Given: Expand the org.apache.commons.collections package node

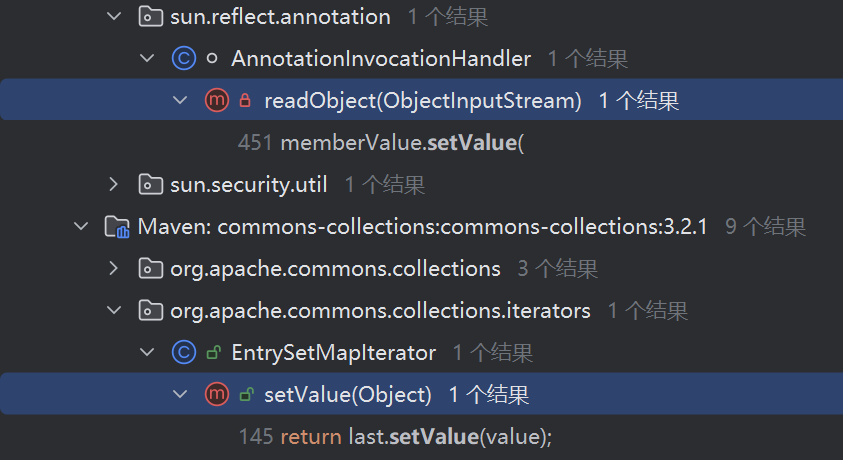Looking at the screenshot, I should 113,268.
